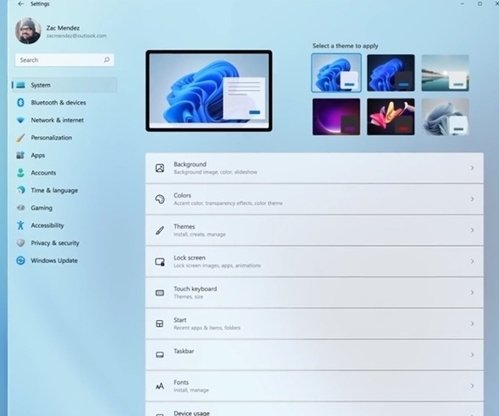Image resolution: width=499 pixels, height=416 pixels.
Task: Open Taskbar settings row
Action: (x=314, y=355)
